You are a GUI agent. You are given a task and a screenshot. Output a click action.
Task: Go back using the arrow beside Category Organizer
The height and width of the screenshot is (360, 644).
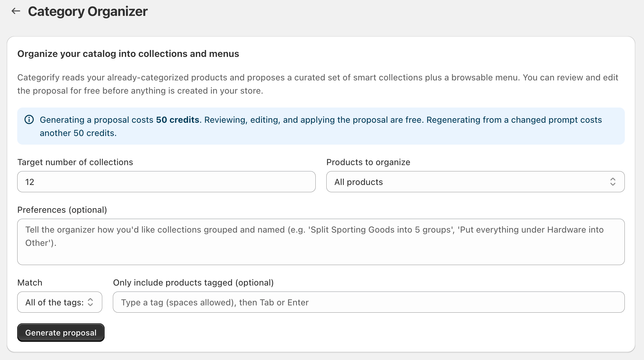pos(16,11)
